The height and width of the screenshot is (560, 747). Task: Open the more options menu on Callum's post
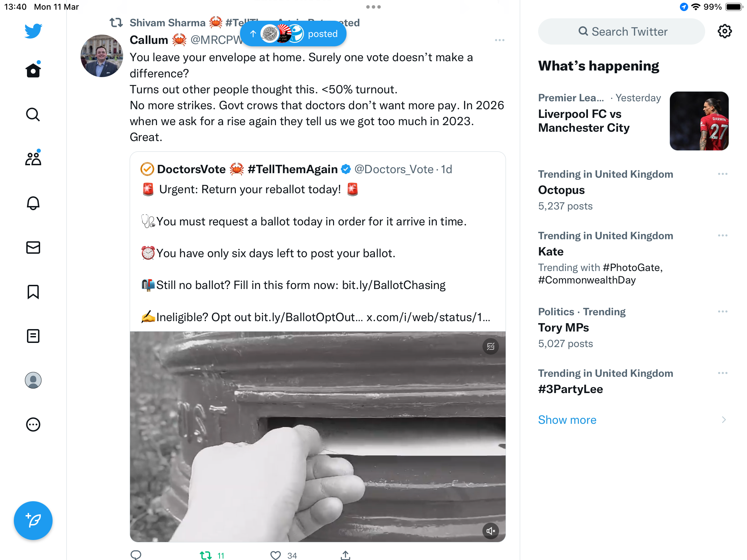[500, 40]
